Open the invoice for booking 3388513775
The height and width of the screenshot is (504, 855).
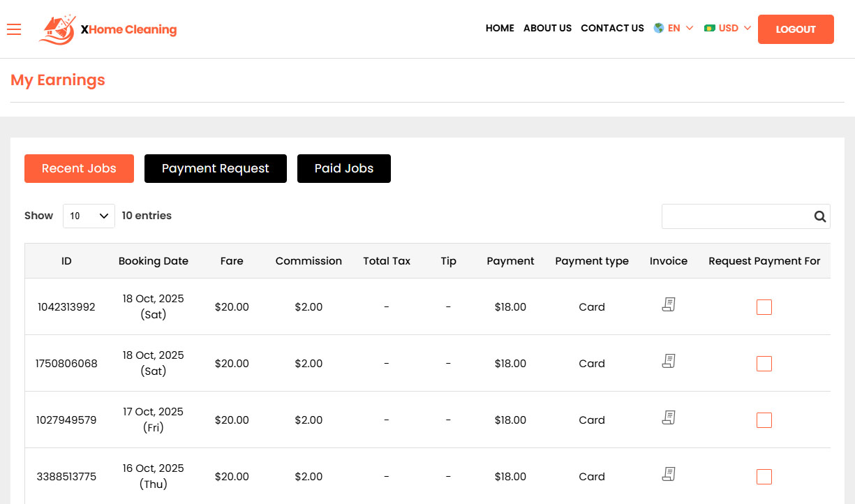click(x=668, y=474)
